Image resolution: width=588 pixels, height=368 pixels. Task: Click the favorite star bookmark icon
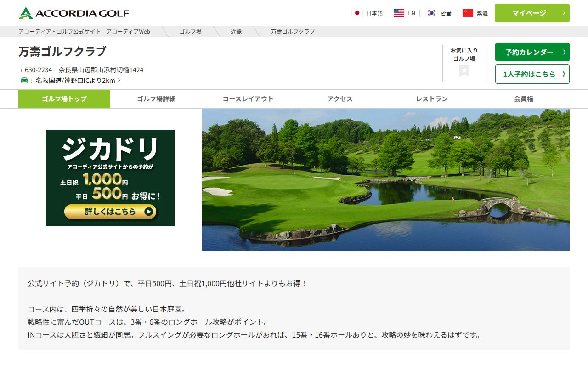464,71
